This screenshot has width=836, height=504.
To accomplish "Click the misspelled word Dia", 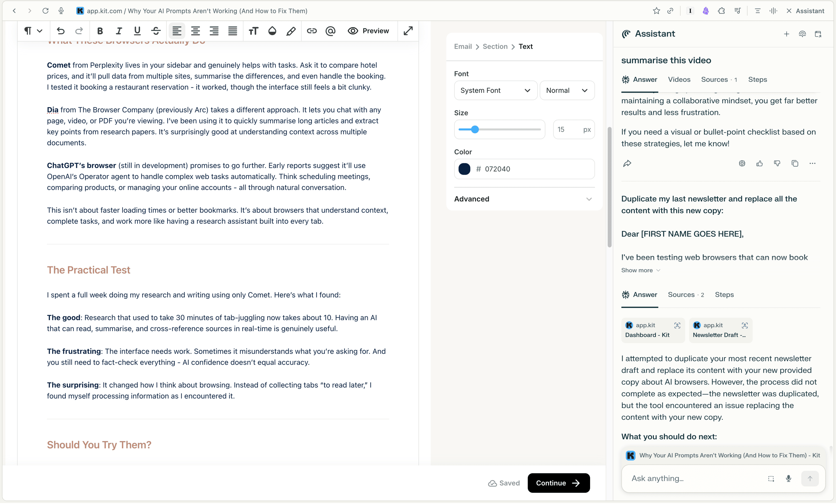I will point(53,110).
